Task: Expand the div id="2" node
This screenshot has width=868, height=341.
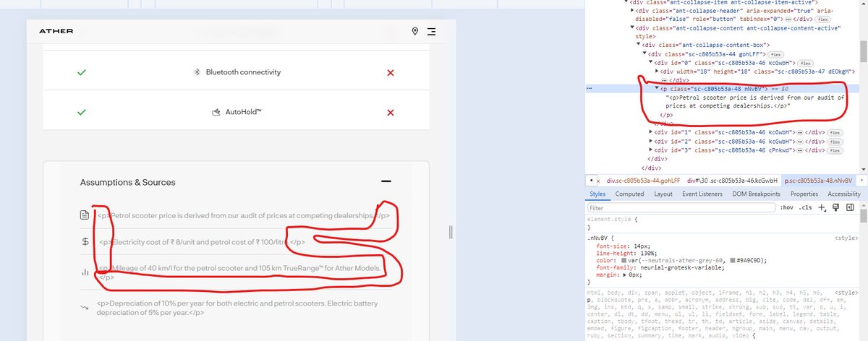Action: click(x=650, y=141)
